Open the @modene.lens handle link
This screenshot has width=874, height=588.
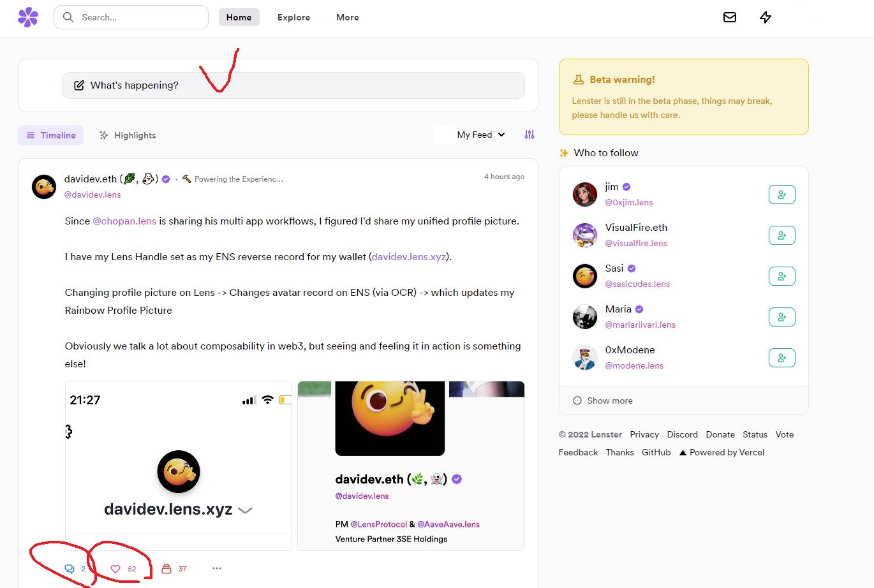634,366
